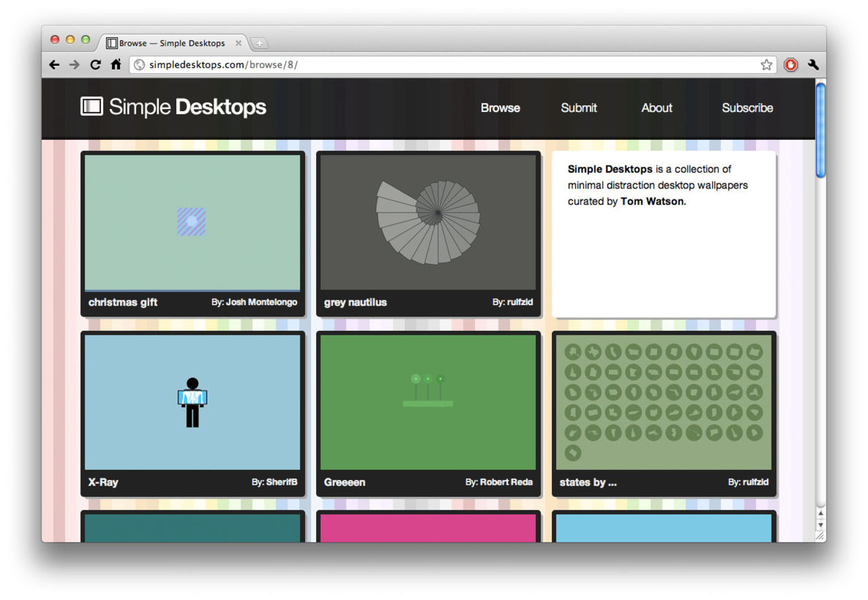
Task: Click the Simple Desktops logo icon
Action: [92, 106]
